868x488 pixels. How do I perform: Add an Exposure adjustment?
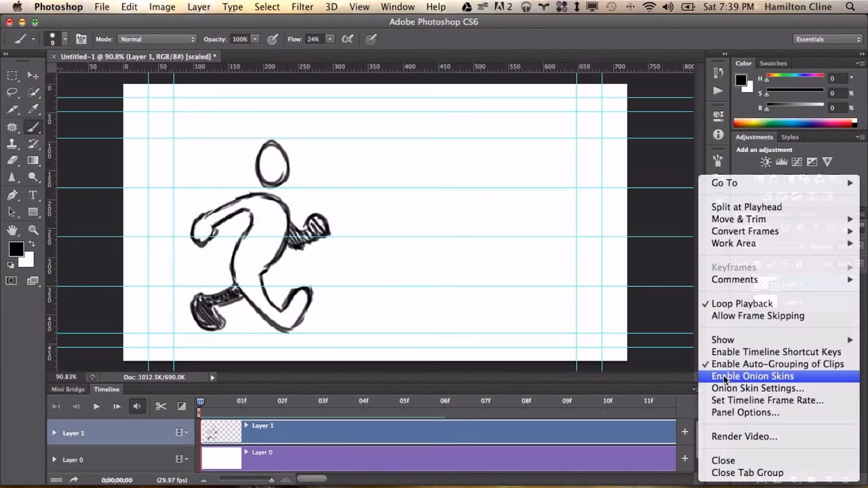pos(812,162)
